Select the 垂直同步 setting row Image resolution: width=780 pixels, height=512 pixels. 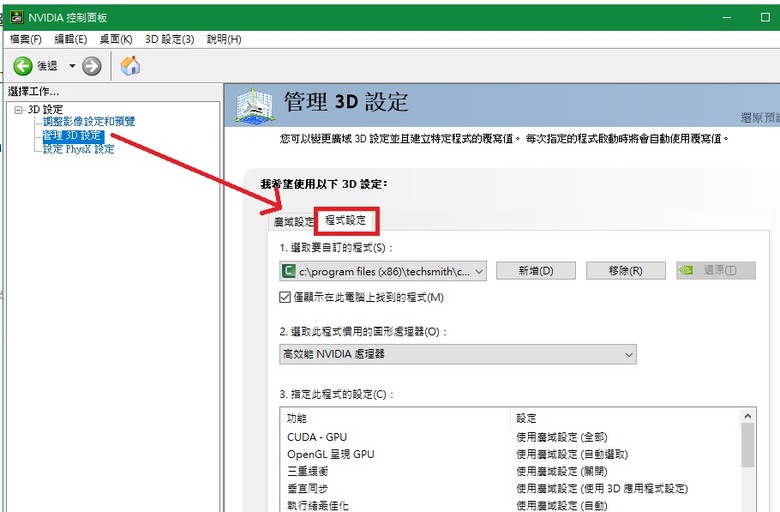(x=511, y=489)
